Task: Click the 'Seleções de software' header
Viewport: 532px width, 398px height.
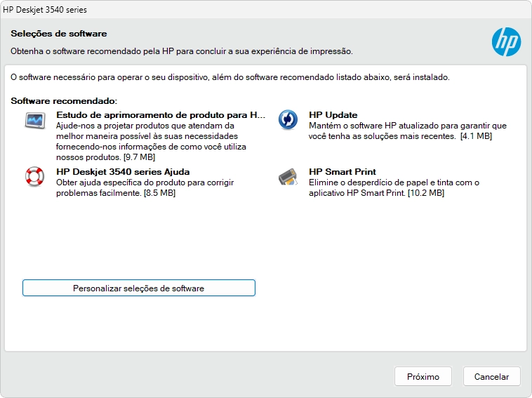Action: (59, 34)
